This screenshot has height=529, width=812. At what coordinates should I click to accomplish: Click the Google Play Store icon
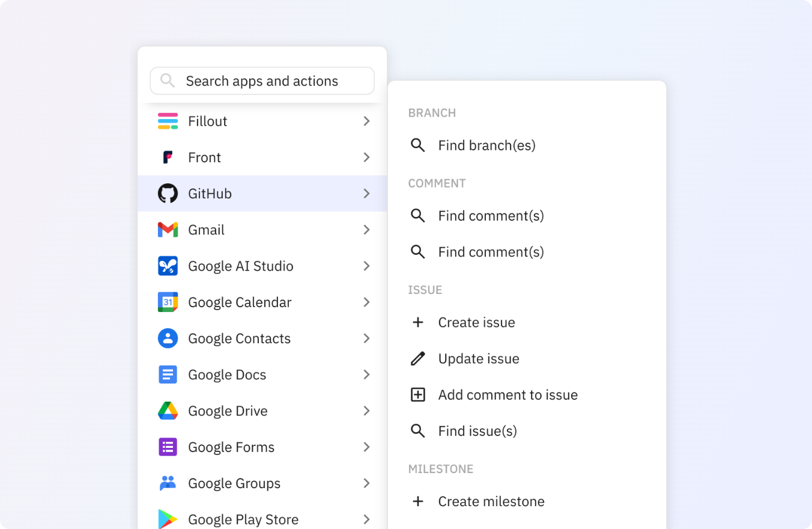click(168, 519)
